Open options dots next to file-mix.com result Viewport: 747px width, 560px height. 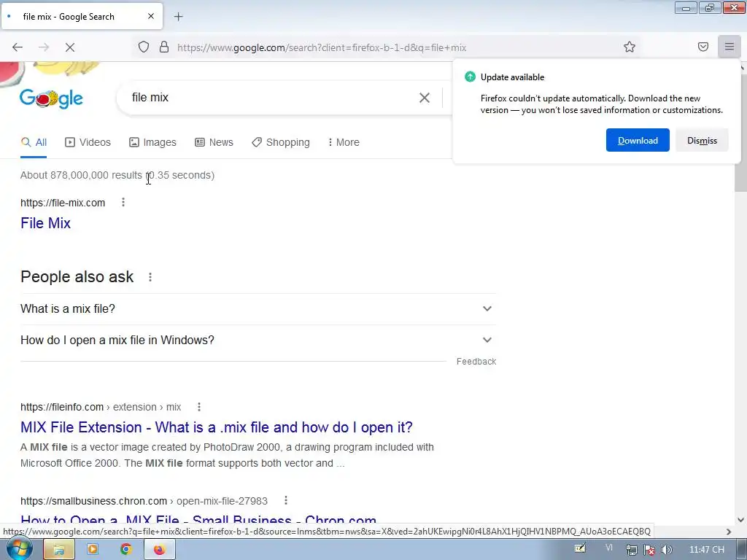pyautogui.click(x=123, y=203)
